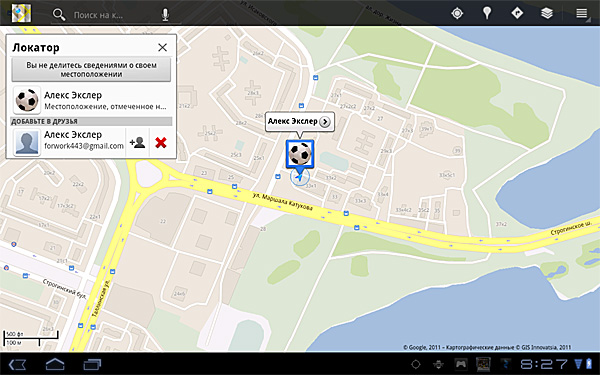Tap Android home button
Image resolution: width=600 pixels, height=375 pixels.
(x=55, y=364)
